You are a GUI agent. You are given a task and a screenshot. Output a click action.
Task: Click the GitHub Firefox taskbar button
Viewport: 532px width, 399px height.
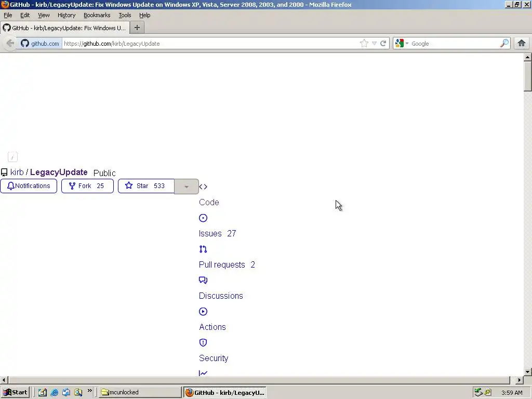point(225,393)
